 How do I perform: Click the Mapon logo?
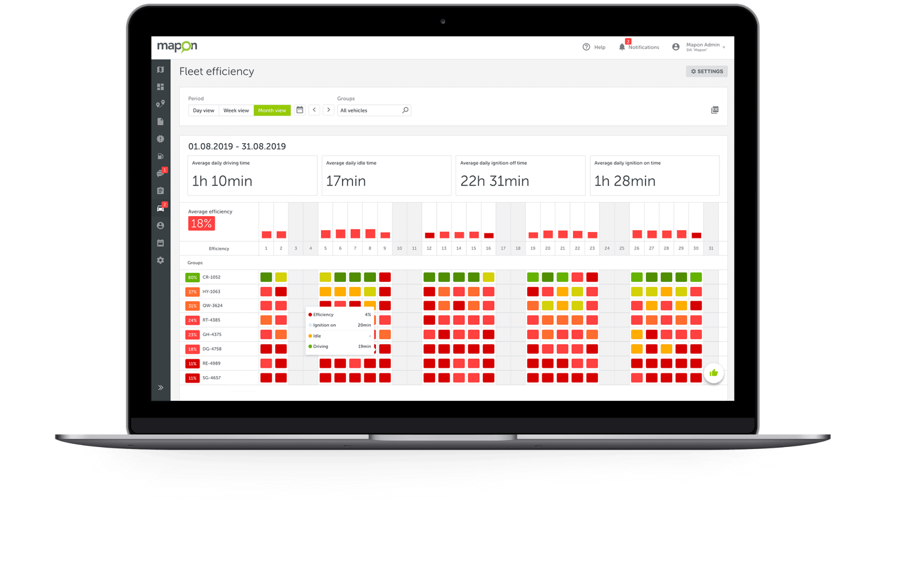point(177,46)
